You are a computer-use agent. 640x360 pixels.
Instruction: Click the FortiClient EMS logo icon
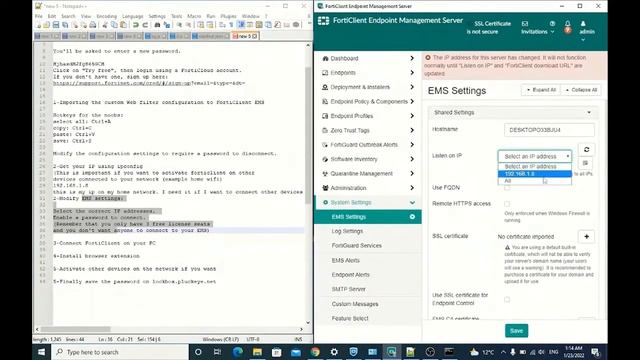point(323,20)
